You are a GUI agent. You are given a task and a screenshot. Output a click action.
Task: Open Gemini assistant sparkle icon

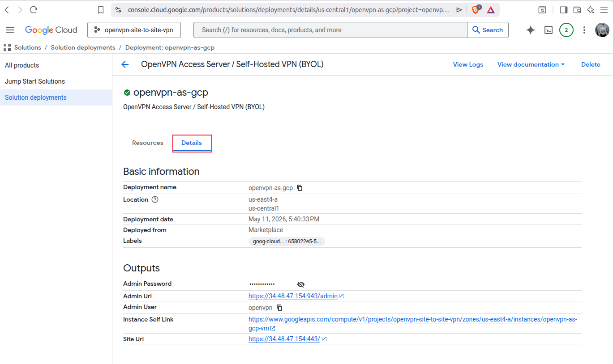pos(531,30)
